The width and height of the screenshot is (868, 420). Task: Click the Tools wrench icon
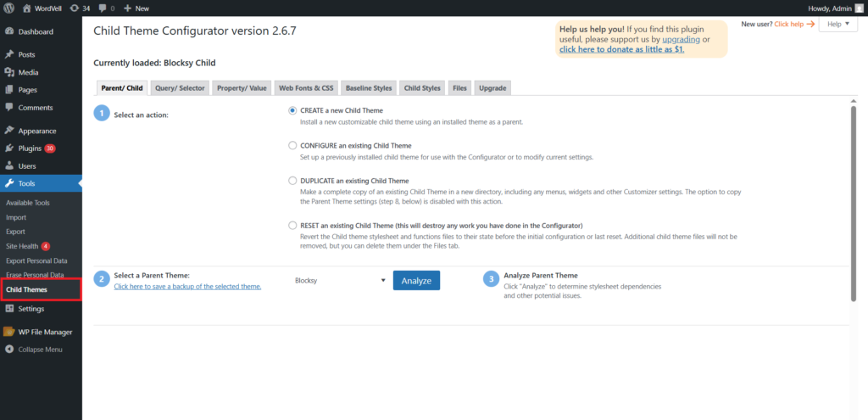tap(9, 183)
